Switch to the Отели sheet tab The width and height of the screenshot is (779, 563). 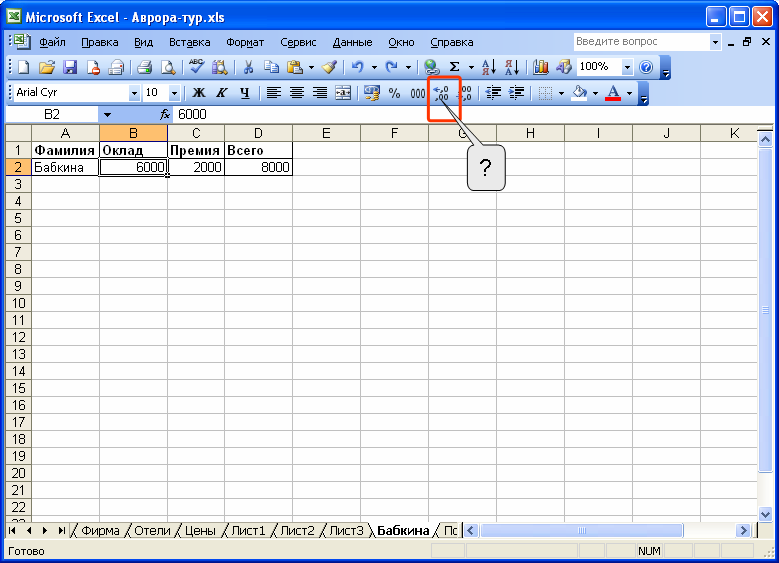click(x=152, y=530)
